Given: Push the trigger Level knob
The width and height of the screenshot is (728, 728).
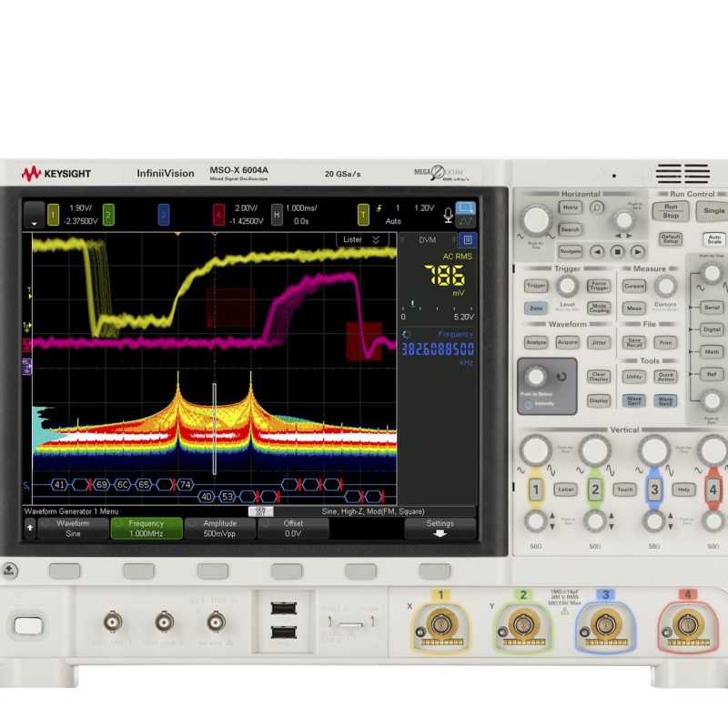Looking at the screenshot, I should pos(567,286).
